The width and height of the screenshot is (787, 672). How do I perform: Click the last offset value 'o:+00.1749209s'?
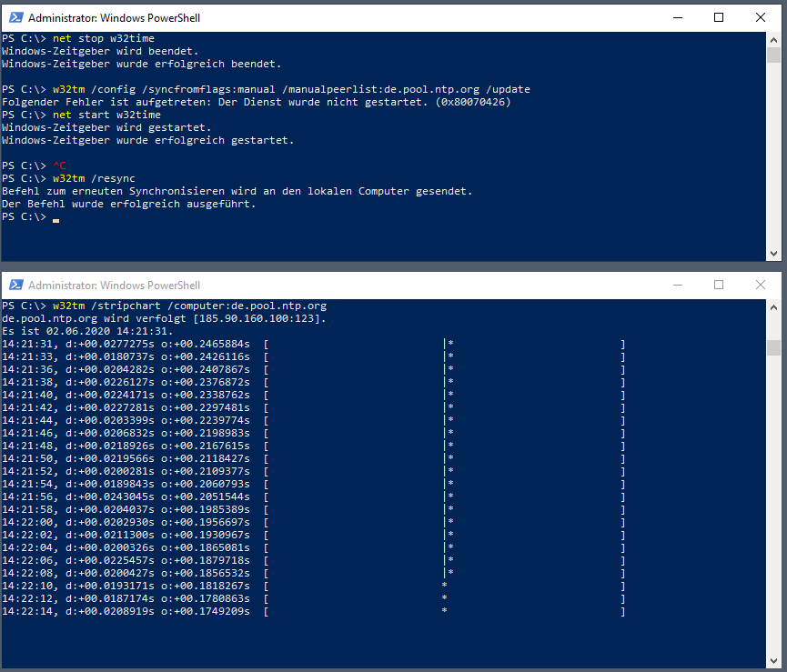206,612
